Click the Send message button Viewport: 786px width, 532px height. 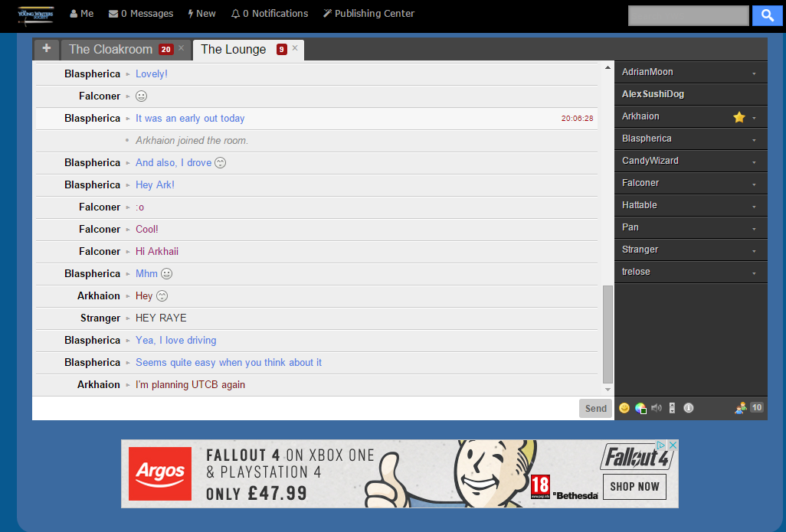[595, 408]
